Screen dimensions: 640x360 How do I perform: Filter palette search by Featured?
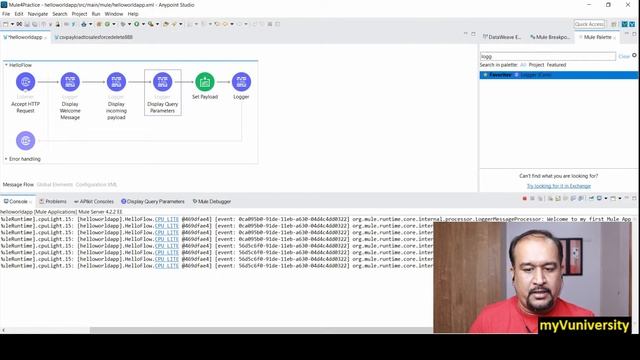[x=556, y=65]
